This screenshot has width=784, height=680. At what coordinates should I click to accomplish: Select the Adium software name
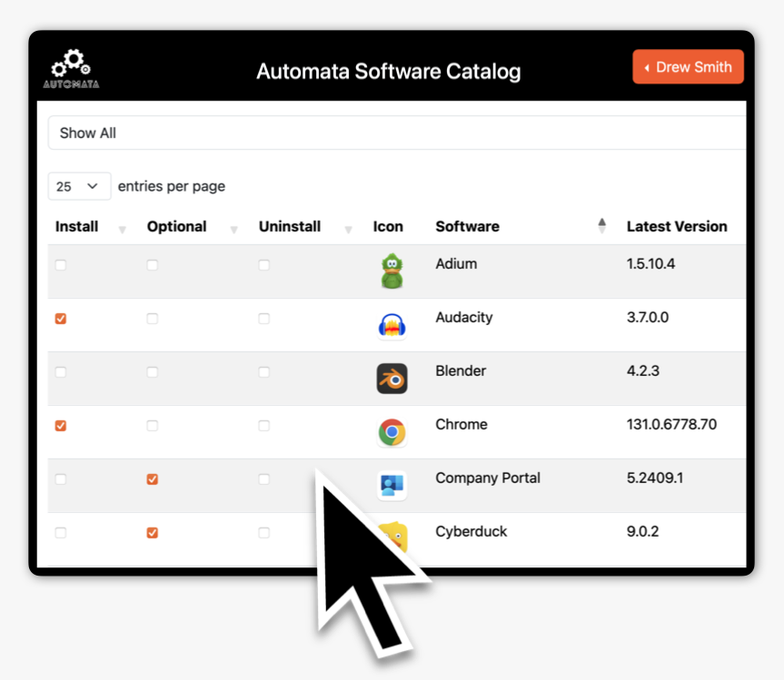tap(456, 264)
